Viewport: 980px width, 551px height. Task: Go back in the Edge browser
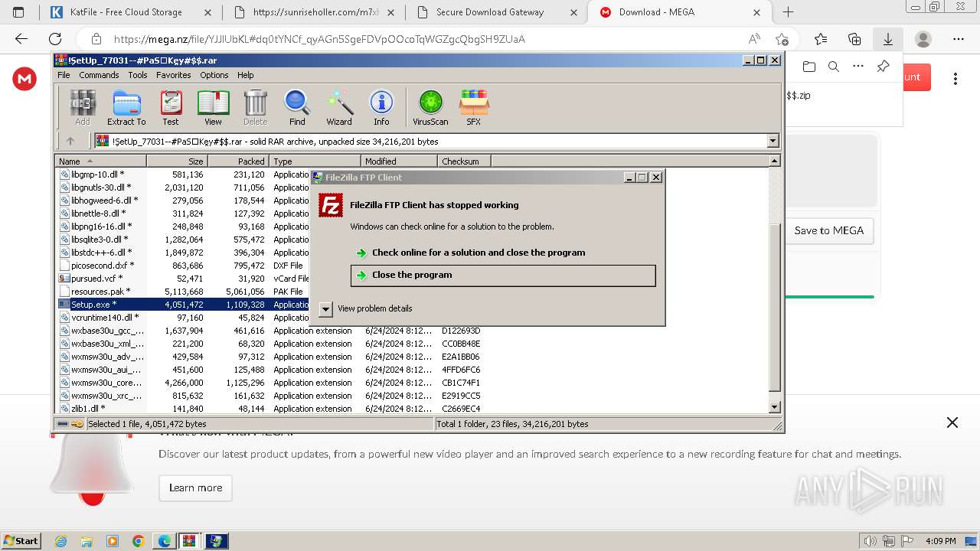21,39
